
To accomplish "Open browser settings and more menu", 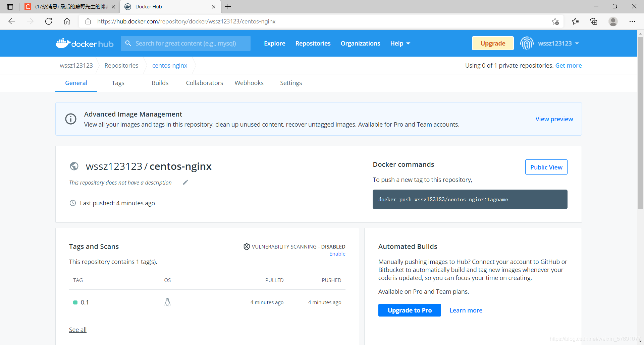I will pyautogui.click(x=632, y=21).
